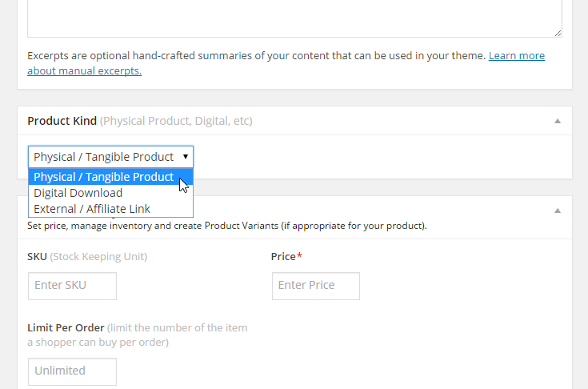Click the Product Kind panel title
This screenshot has height=389, width=588.
(x=62, y=121)
